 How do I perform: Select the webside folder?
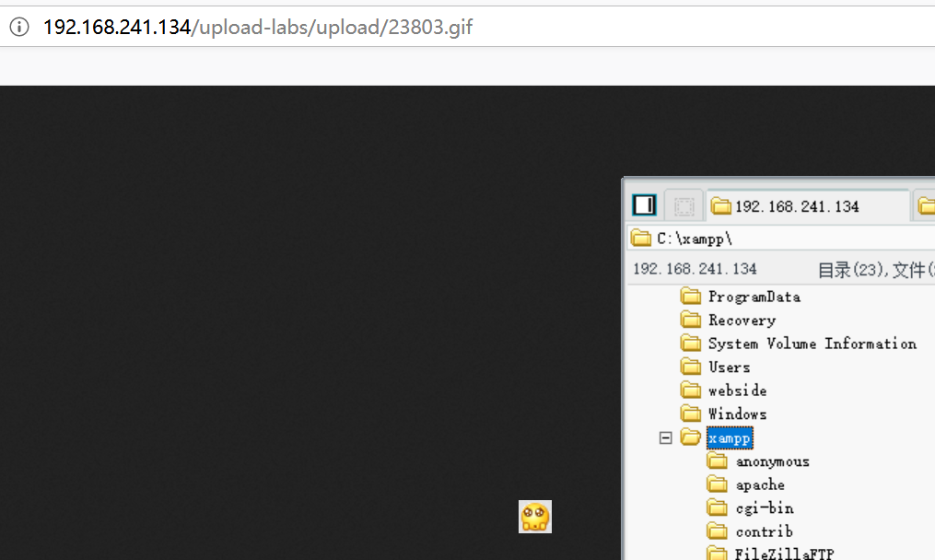(x=737, y=391)
